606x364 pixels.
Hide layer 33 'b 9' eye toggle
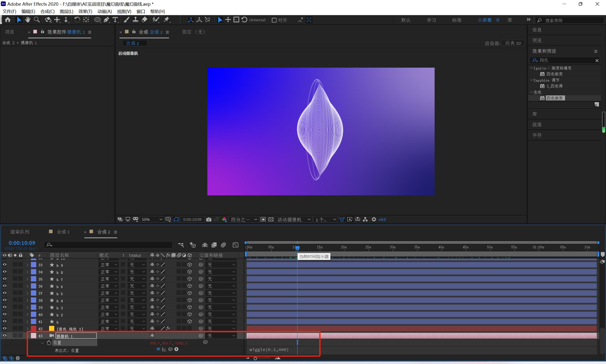pos(4,265)
